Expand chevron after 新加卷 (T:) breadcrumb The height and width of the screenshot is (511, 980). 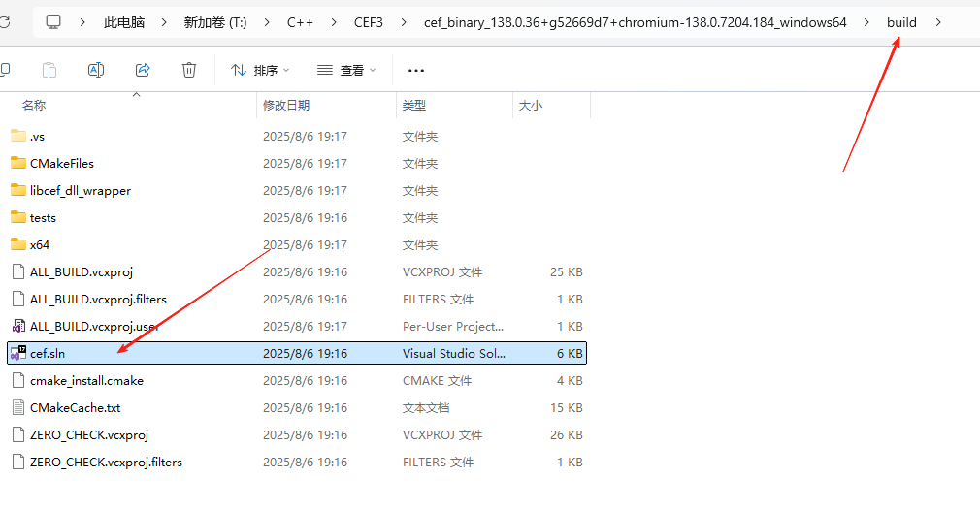(267, 22)
